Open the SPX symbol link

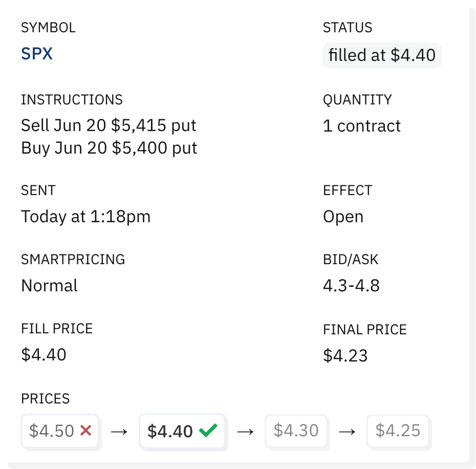[x=37, y=54]
